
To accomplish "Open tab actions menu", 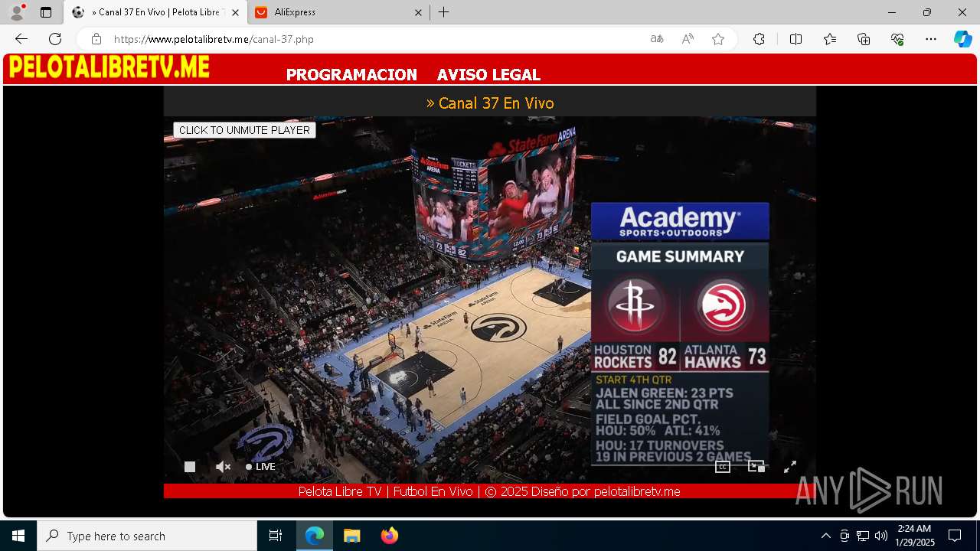I will tap(46, 12).
